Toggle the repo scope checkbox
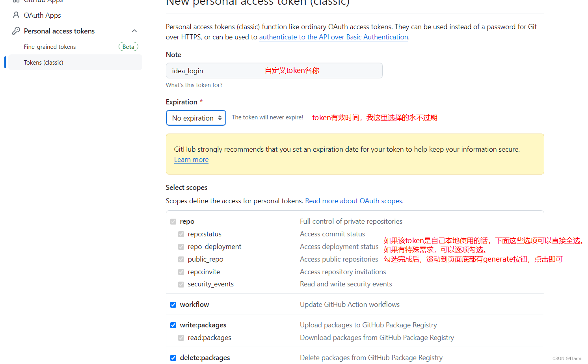 (x=173, y=221)
